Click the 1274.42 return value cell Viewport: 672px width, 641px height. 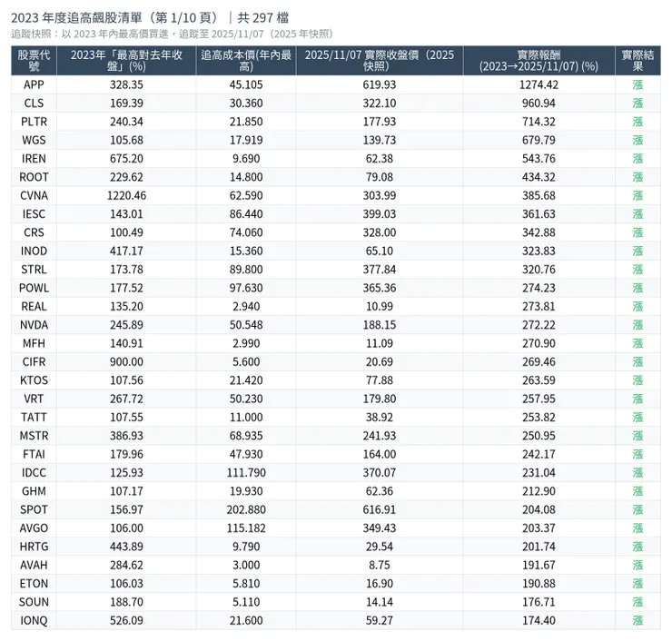[x=539, y=84]
